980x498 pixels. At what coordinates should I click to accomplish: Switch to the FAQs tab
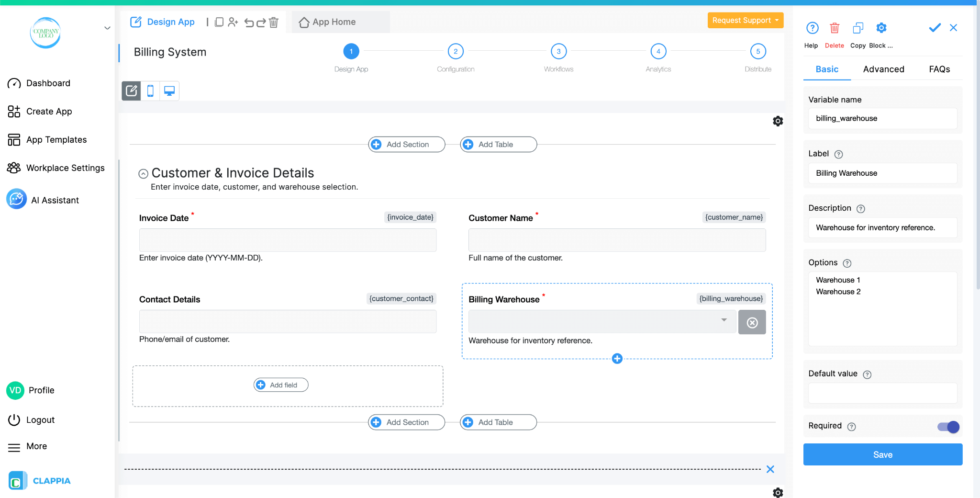click(938, 69)
